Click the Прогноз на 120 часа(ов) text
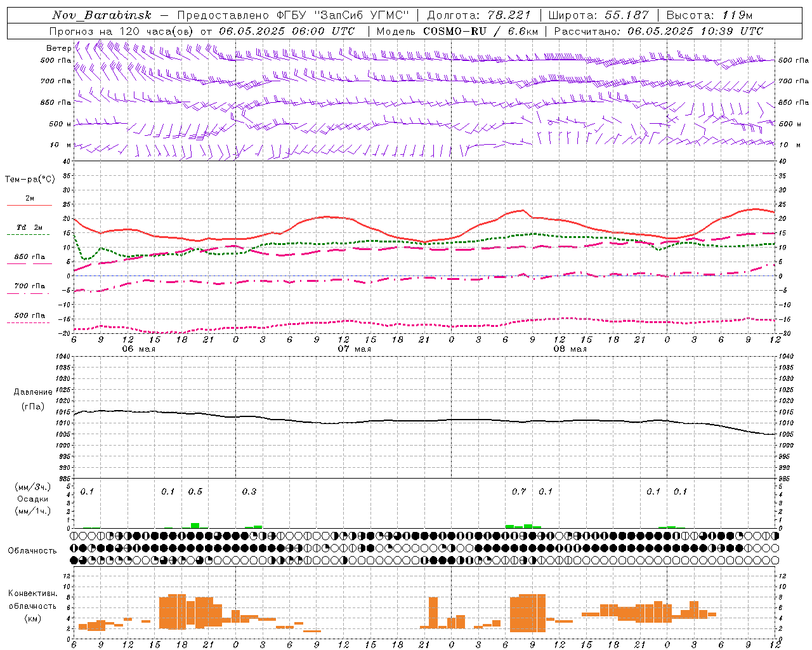The height and width of the screenshot is (650, 812). 122,31
